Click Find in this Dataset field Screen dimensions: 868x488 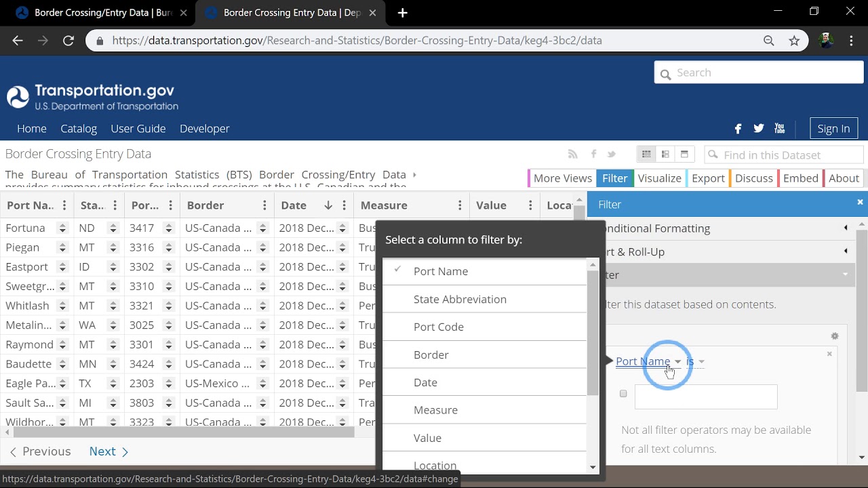coord(784,155)
